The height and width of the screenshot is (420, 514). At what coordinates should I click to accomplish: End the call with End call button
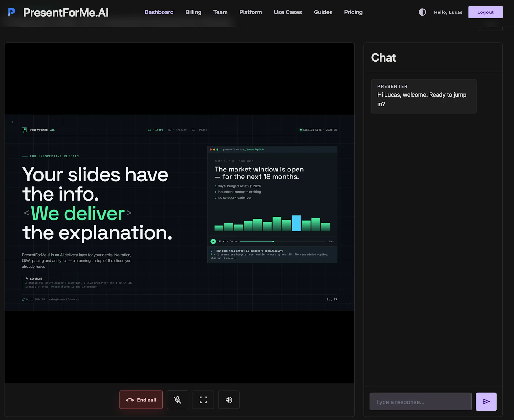tap(141, 400)
